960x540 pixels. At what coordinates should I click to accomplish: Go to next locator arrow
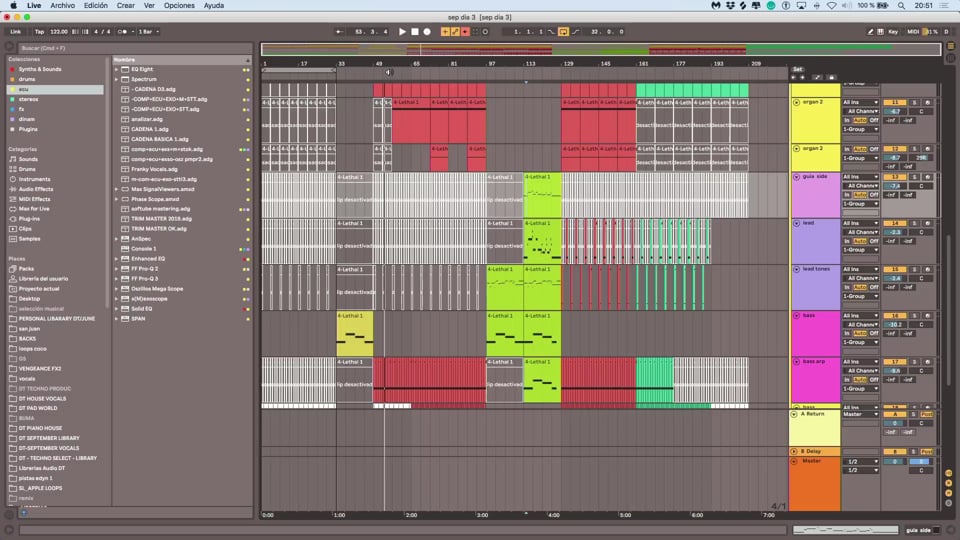point(802,77)
